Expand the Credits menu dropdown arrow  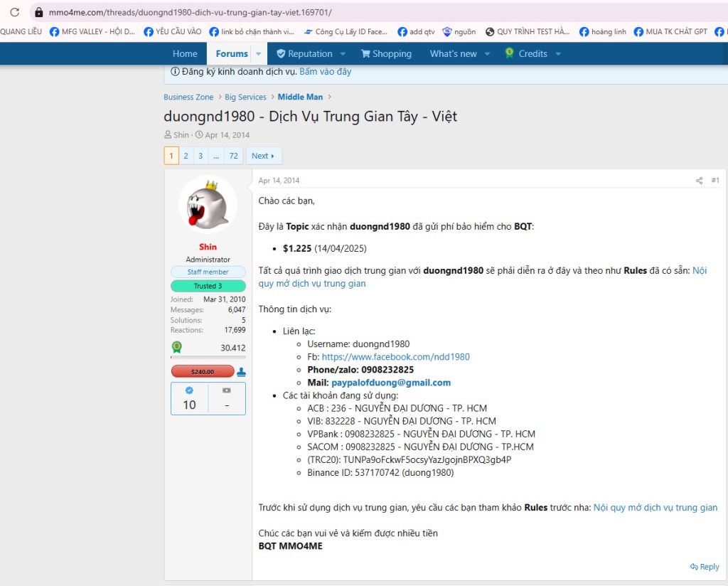pos(557,54)
